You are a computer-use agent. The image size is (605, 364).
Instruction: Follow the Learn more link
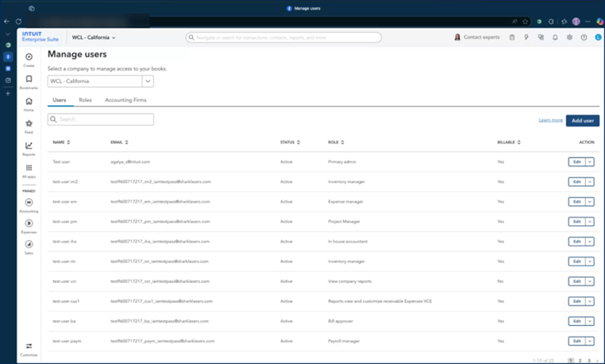[550, 120]
